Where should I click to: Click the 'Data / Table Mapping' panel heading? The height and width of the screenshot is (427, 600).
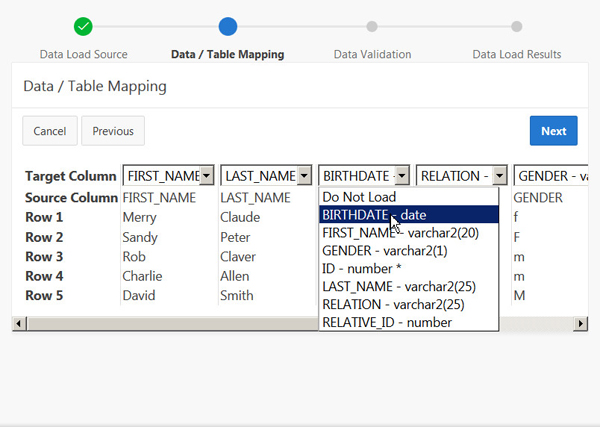coord(95,86)
